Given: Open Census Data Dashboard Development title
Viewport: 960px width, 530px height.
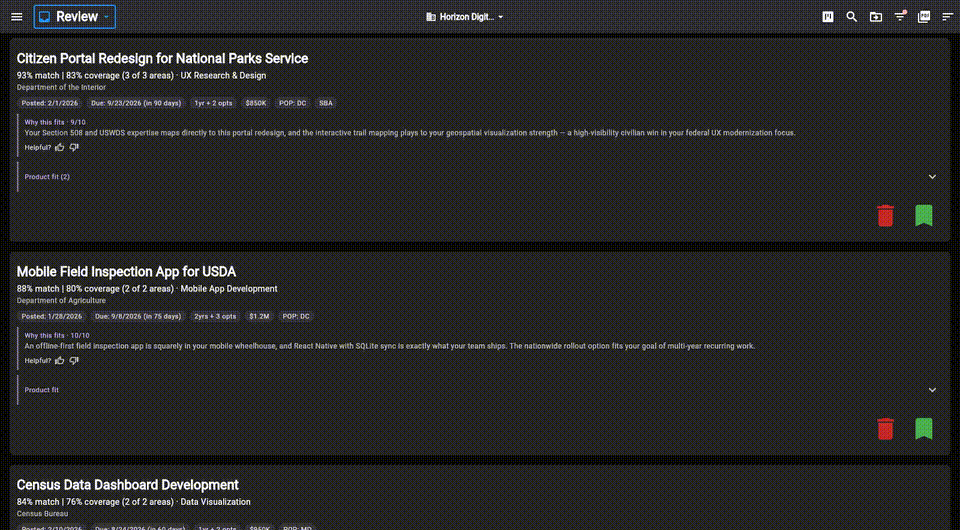Looking at the screenshot, I should pyautogui.click(x=127, y=485).
